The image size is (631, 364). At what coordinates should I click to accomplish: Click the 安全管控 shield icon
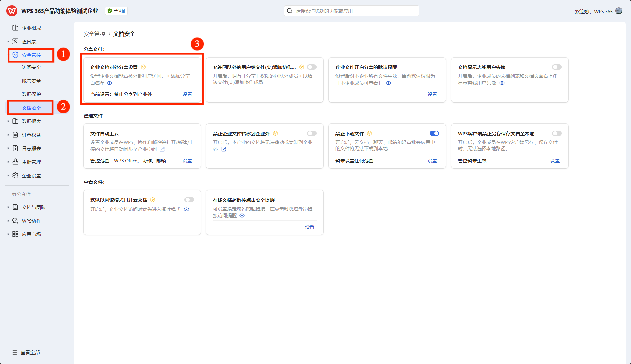point(15,55)
